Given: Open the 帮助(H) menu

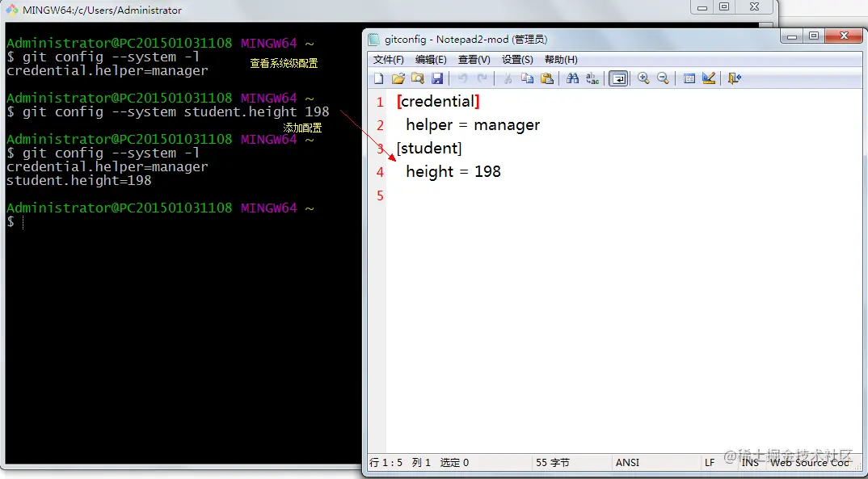Looking at the screenshot, I should [561, 60].
